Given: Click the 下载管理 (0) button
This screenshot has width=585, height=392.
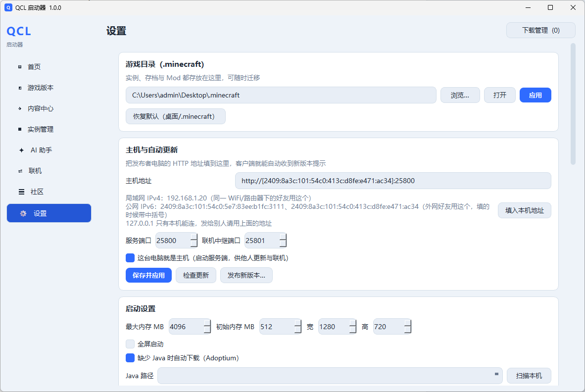Looking at the screenshot, I should tap(540, 30).
